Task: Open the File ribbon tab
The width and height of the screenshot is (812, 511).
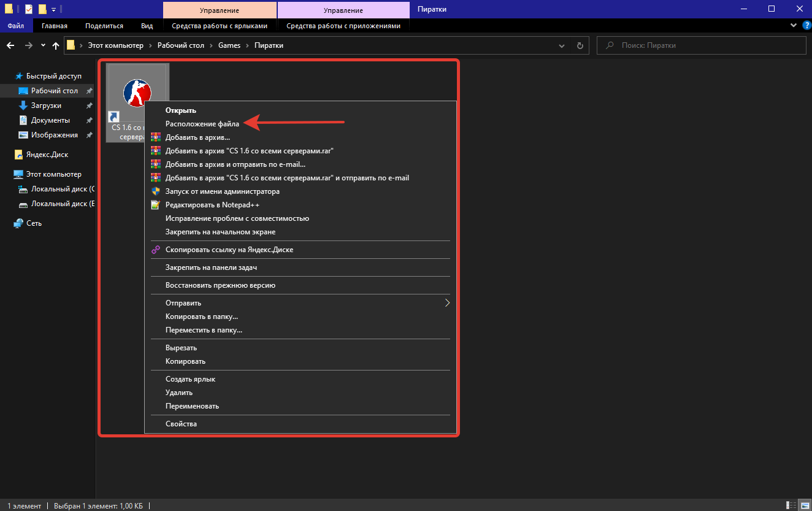Action: [x=16, y=26]
